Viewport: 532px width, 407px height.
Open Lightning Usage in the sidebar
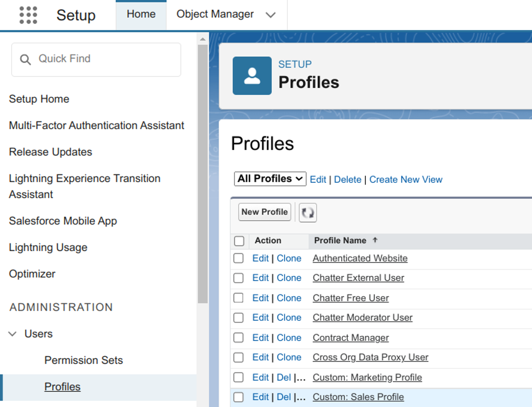[48, 248]
